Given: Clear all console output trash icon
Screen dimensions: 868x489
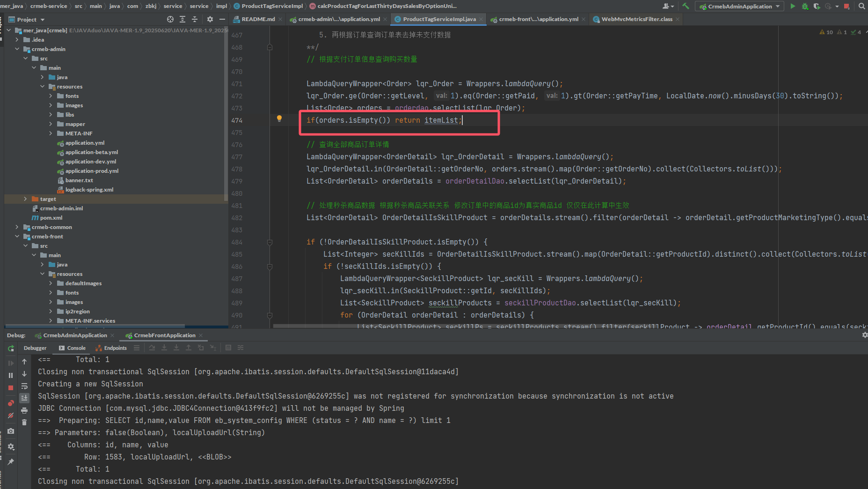Looking at the screenshot, I should pyautogui.click(x=24, y=422).
